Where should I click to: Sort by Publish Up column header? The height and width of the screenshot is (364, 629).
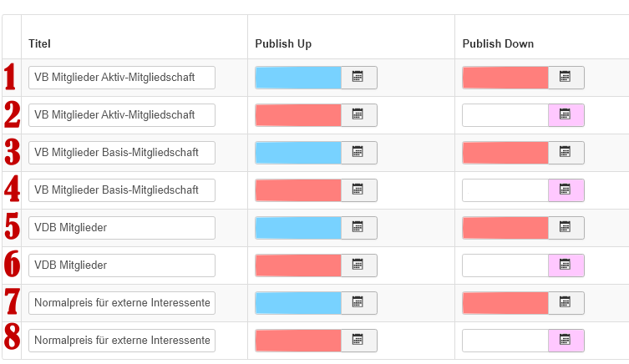click(283, 43)
